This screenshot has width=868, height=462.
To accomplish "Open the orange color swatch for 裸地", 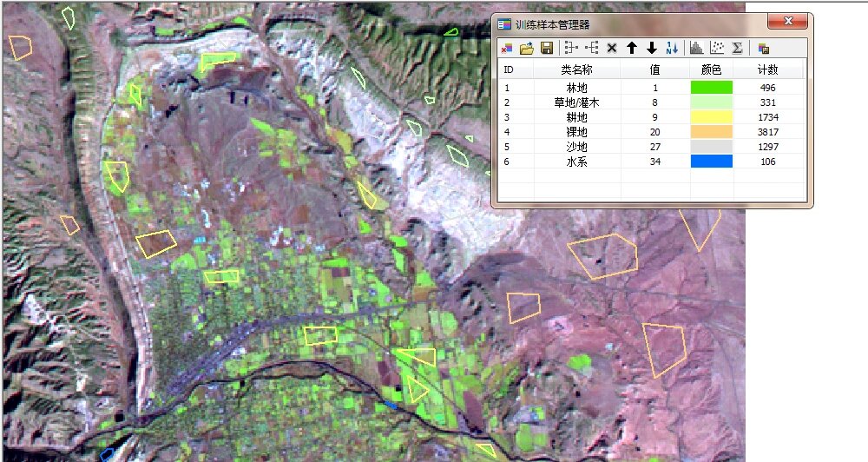I will (x=712, y=132).
